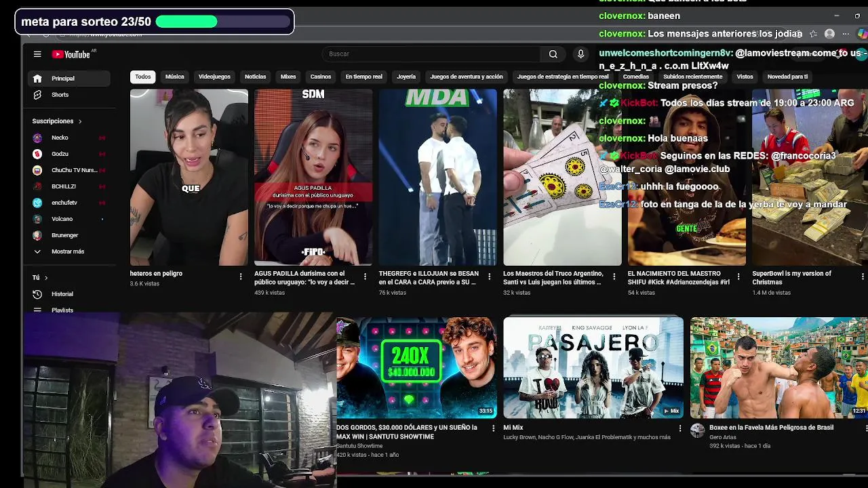
Task: Go to Principal in sidebar
Action: pos(69,79)
